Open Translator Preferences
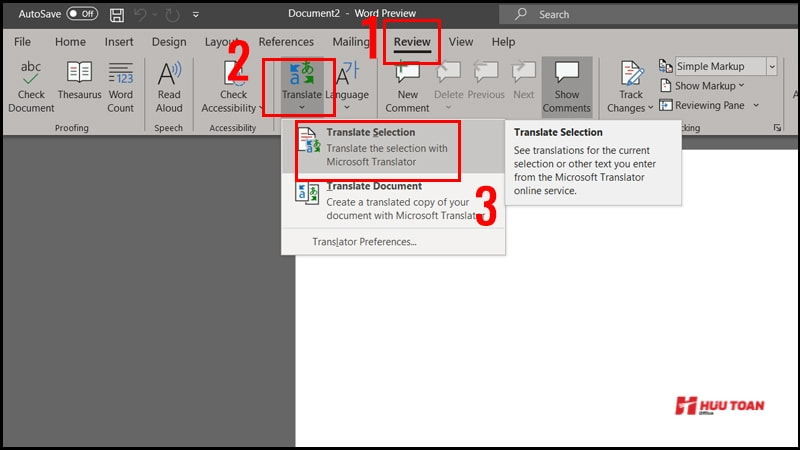Viewport: 800px width, 450px height. [x=364, y=242]
